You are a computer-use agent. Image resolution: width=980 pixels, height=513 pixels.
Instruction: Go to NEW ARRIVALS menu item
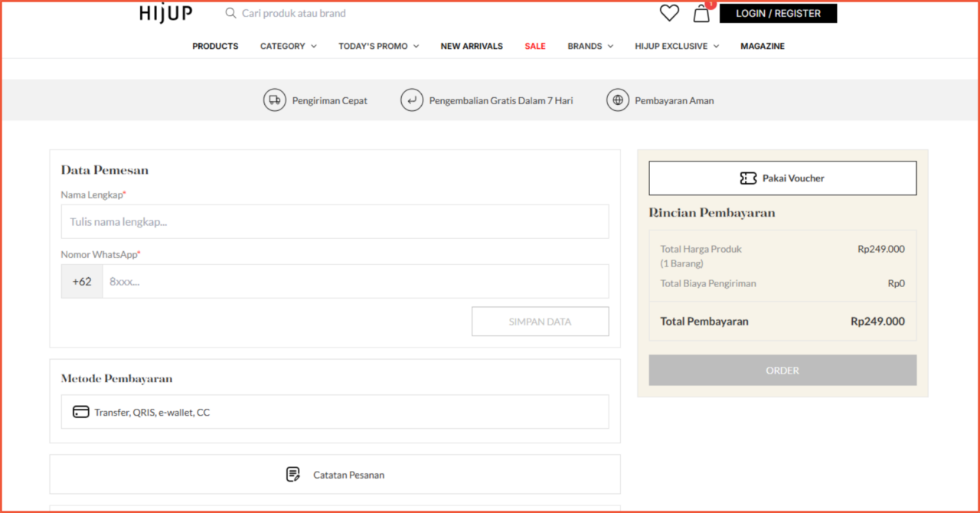click(x=472, y=46)
